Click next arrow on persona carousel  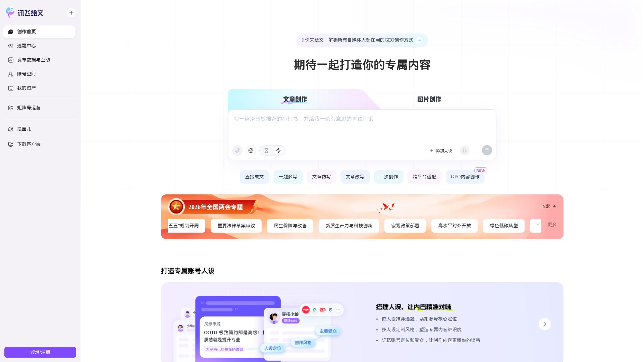[544, 324]
